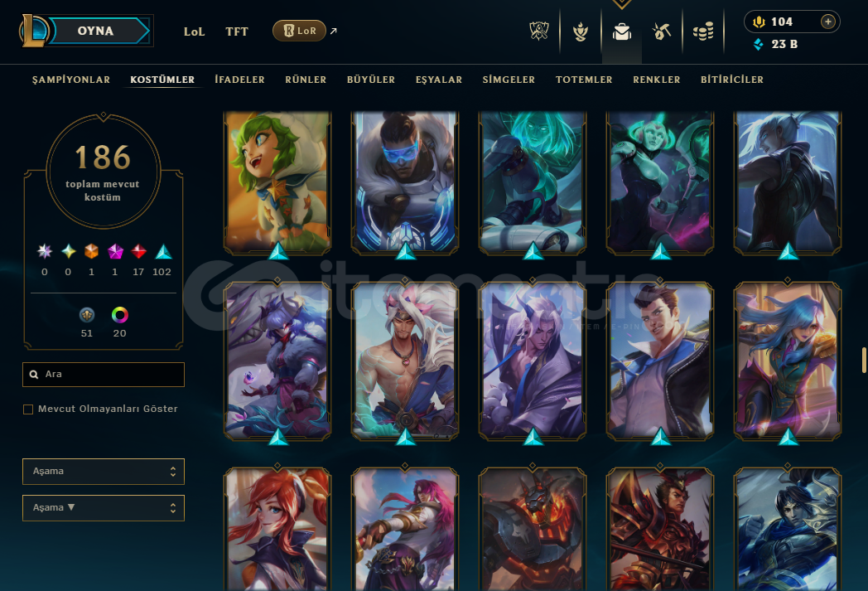Open Legends of Runeterra LoR launcher
This screenshot has width=868, height=591.
coord(299,31)
